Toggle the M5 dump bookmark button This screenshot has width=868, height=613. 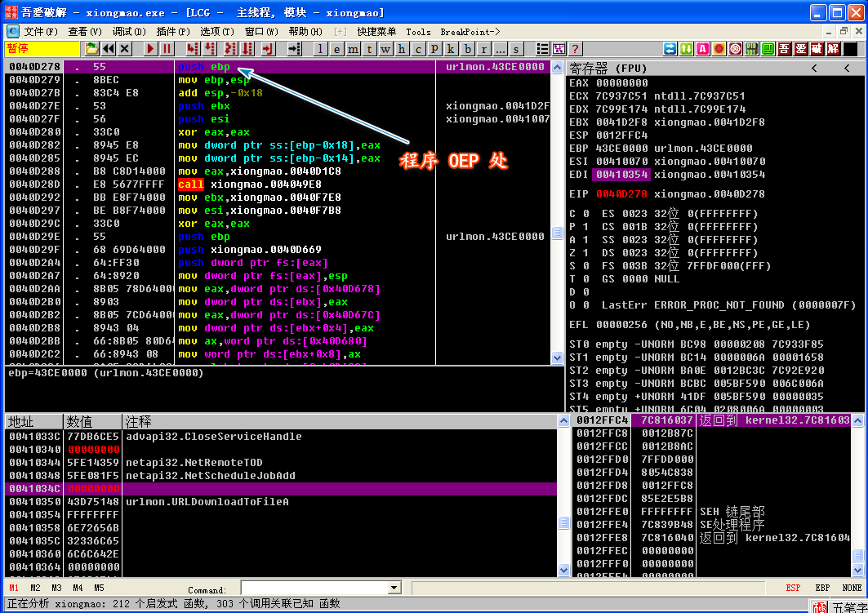coord(99,588)
